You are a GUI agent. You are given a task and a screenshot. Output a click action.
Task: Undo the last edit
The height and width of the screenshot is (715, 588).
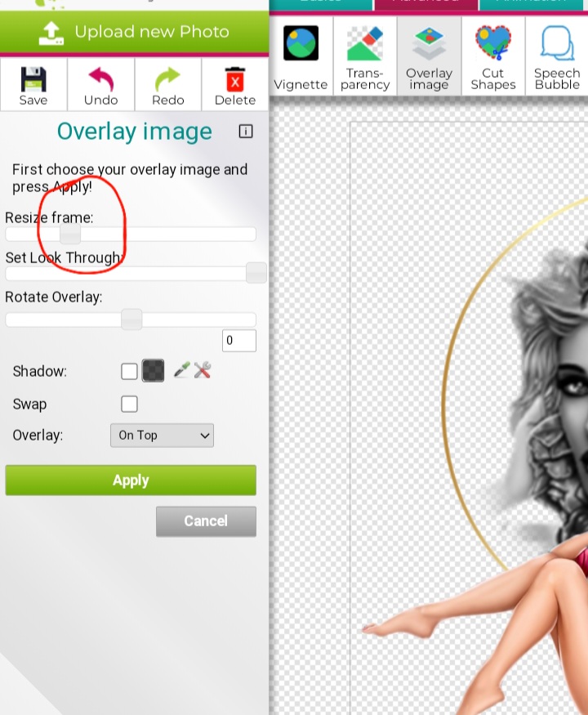100,83
